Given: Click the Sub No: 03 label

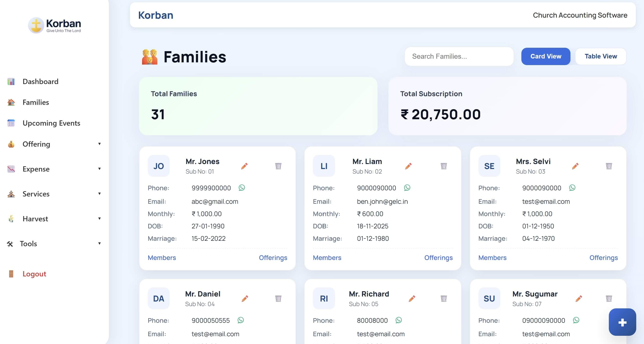Looking at the screenshot, I should pos(531,172).
